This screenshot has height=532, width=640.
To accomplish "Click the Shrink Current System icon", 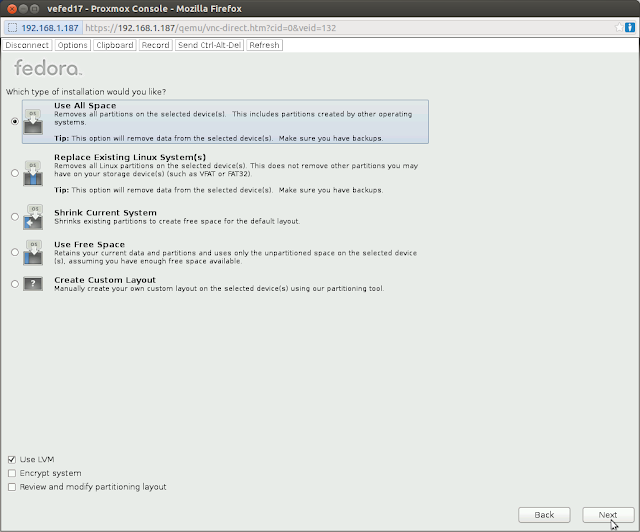I will click(33, 217).
